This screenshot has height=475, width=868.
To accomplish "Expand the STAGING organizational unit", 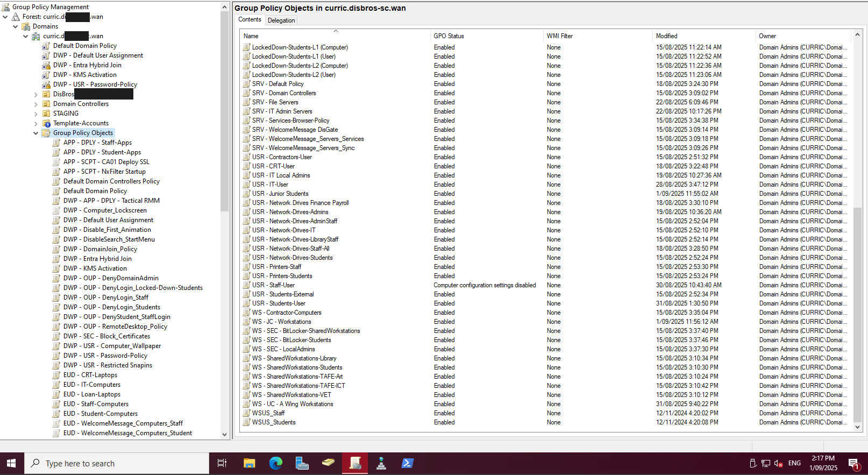I will point(36,114).
